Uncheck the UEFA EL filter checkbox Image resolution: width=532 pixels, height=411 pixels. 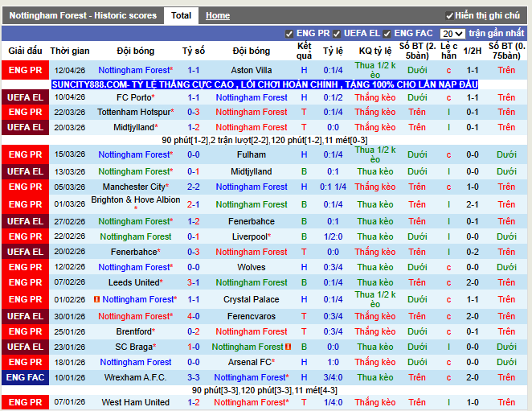pos(337,34)
